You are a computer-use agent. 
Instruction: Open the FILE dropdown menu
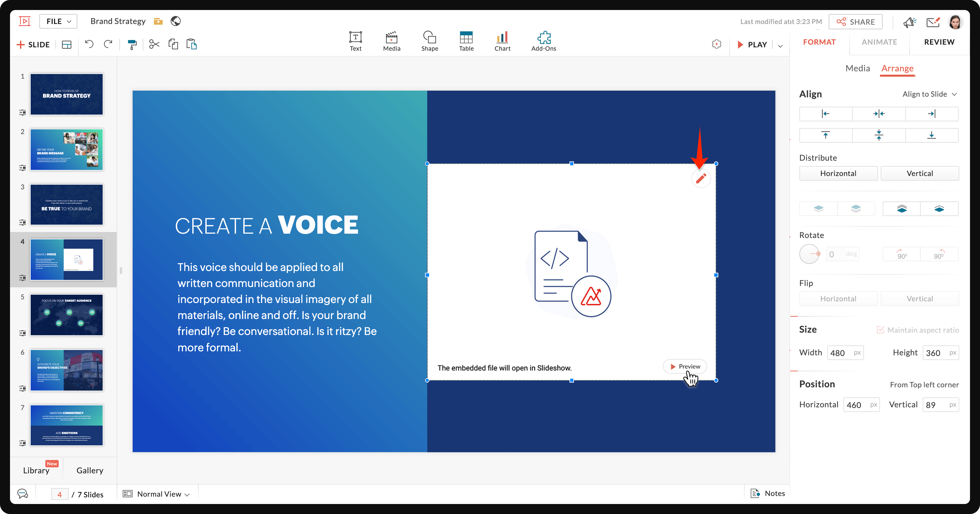pos(58,21)
